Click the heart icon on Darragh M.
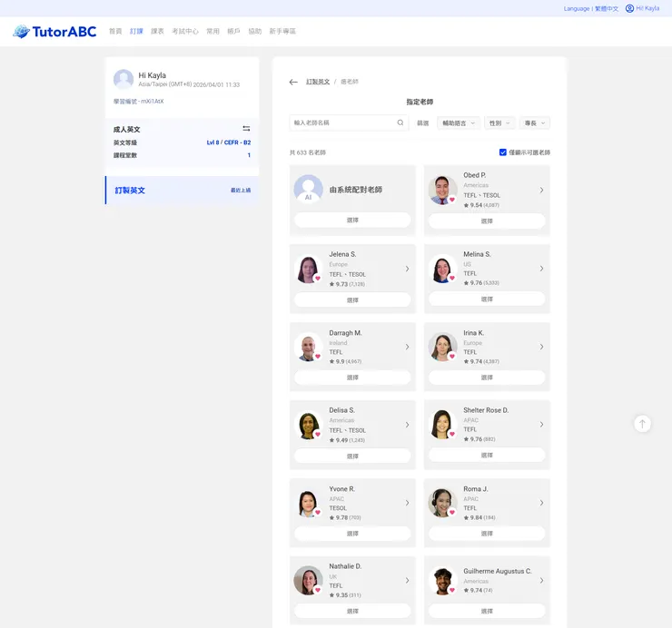 (x=318, y=357)
